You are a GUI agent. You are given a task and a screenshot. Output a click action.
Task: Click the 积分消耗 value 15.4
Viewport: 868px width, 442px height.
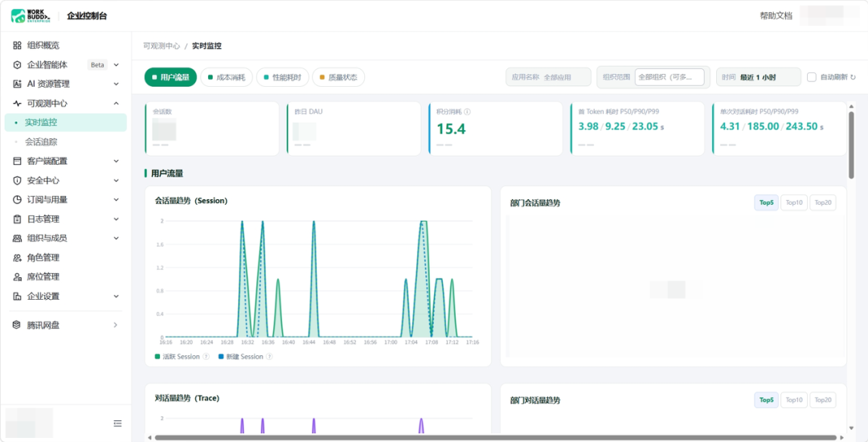point(451,129)
